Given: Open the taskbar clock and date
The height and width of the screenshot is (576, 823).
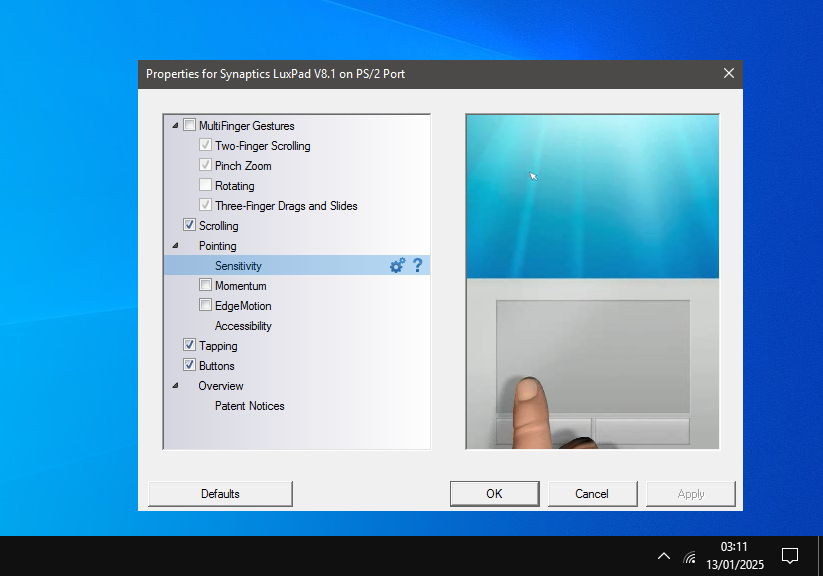Looking at the screenshot, I should (x=735, y=556).
